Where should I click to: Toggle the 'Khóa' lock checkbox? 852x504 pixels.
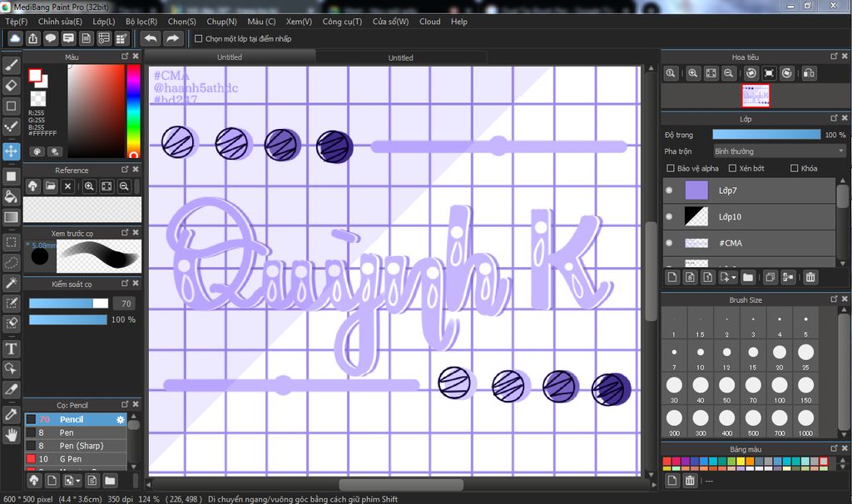(794, 168)
